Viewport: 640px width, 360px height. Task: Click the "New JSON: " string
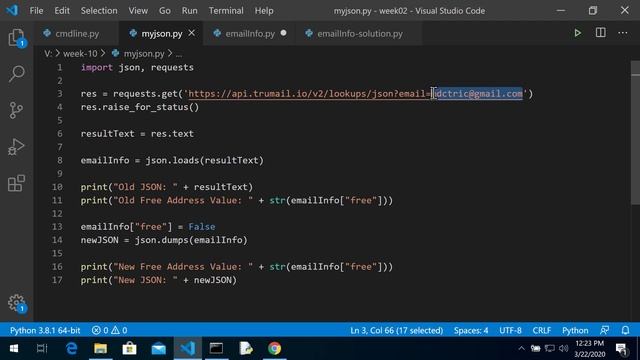145,280
